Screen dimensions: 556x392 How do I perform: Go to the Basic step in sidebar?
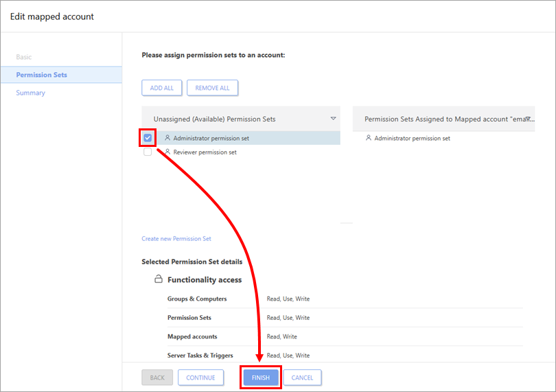click(24, 57)
